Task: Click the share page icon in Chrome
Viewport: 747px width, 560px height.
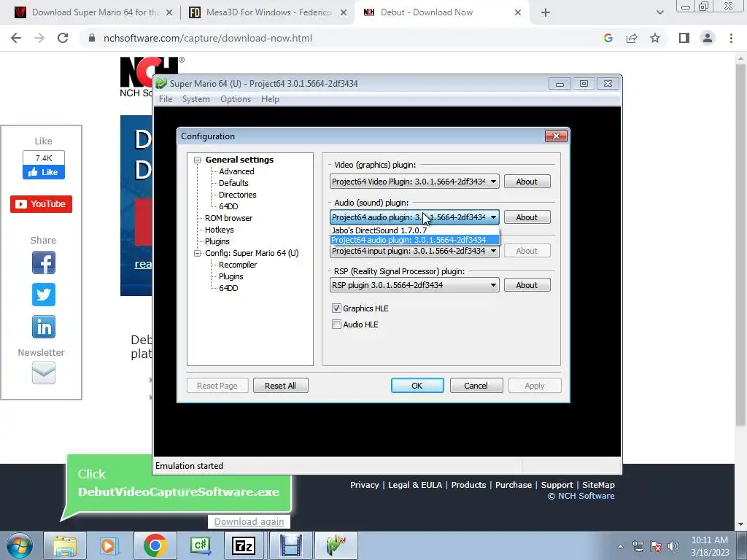Action: (632, 38)
